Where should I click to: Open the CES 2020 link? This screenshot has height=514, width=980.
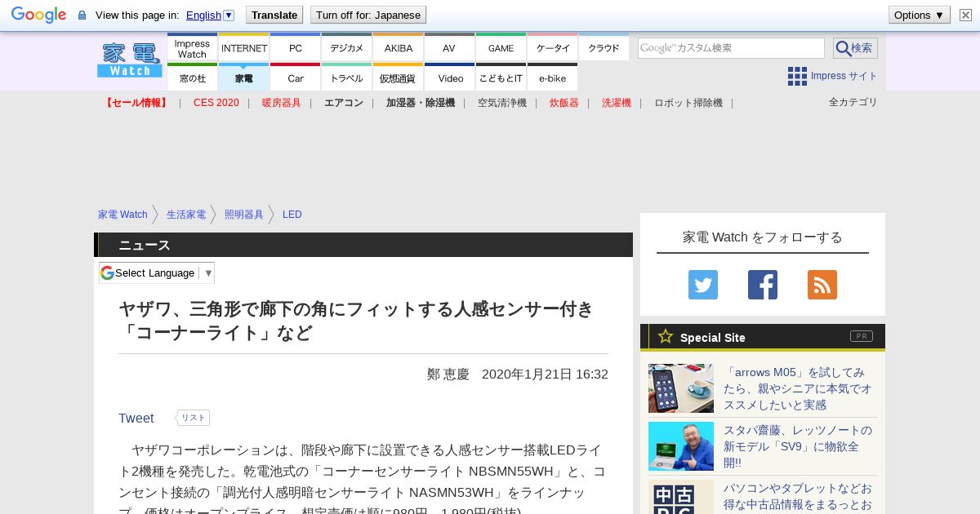[x=216, y=103]
